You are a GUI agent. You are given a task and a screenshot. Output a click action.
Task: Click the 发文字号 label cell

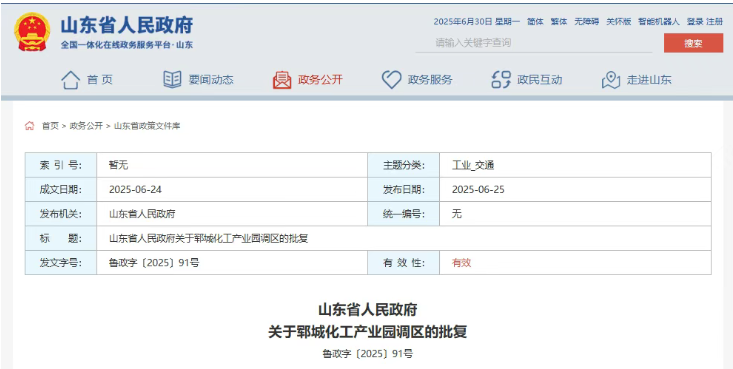(61, 263)
